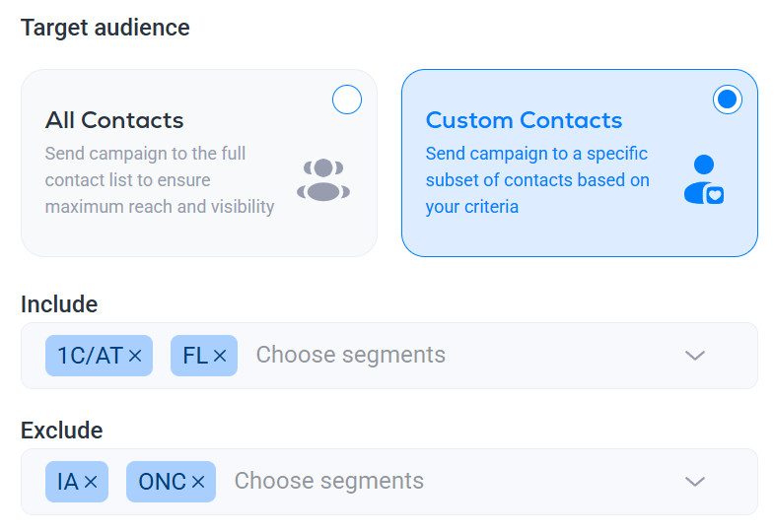Click the Exclude "Choose segments" placeholder

(329, 482)
